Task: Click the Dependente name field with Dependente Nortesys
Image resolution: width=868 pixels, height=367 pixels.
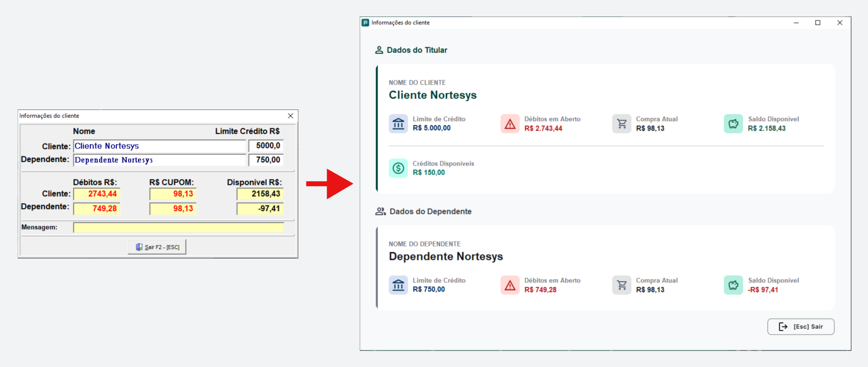Action: [x=160, y=160]
